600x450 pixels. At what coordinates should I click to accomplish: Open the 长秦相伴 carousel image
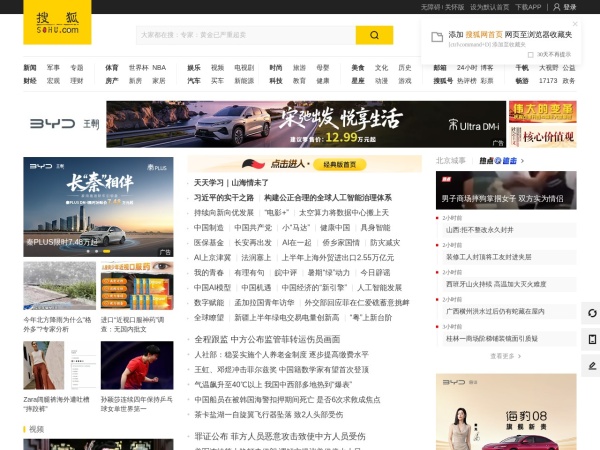[x=98, y=207]
